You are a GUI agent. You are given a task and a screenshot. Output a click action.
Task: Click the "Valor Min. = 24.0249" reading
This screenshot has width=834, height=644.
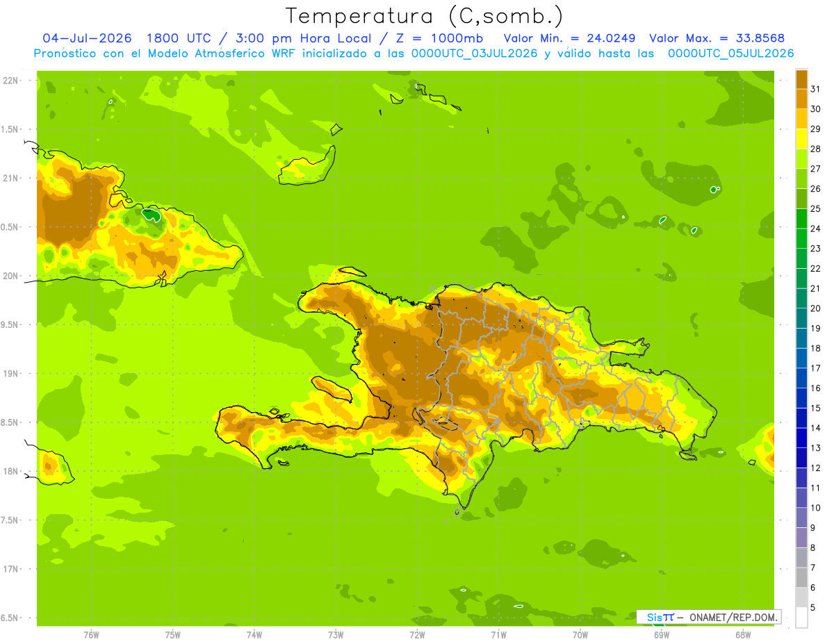pos(570,38)
